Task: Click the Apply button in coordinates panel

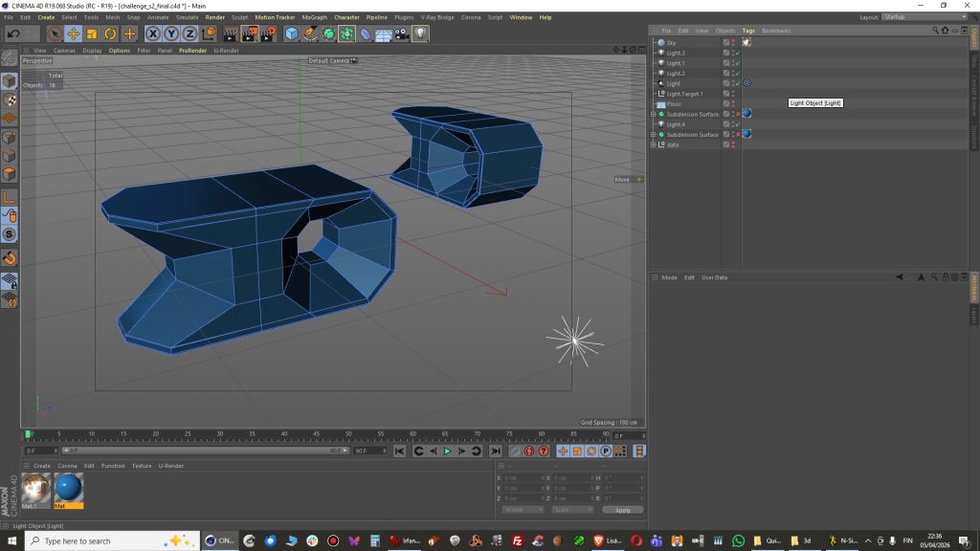Action: click(x=622, y=510)
